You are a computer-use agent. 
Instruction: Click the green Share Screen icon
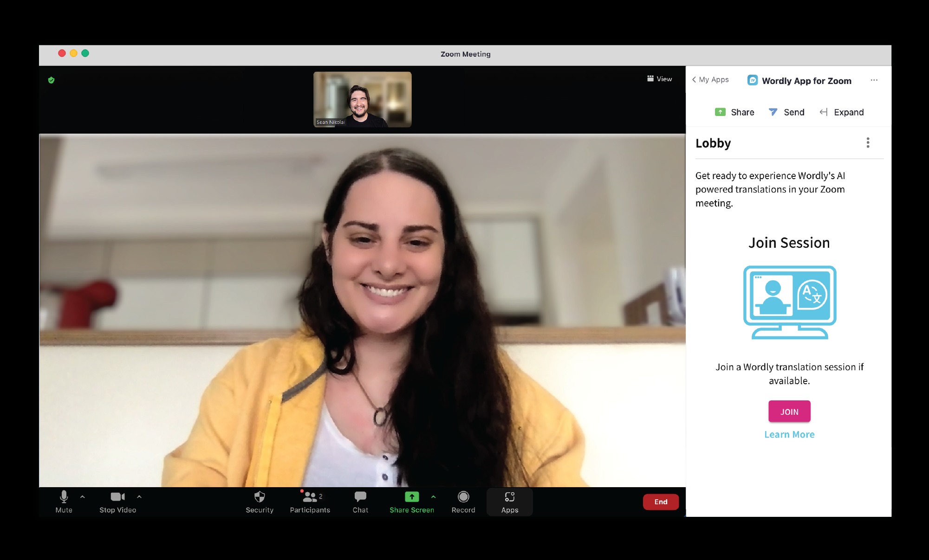(x=411, y=497)
